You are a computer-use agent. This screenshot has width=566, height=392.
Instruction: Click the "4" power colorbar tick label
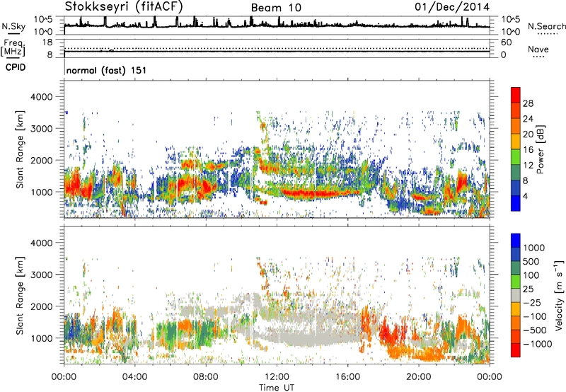click(x=525, y=196)
